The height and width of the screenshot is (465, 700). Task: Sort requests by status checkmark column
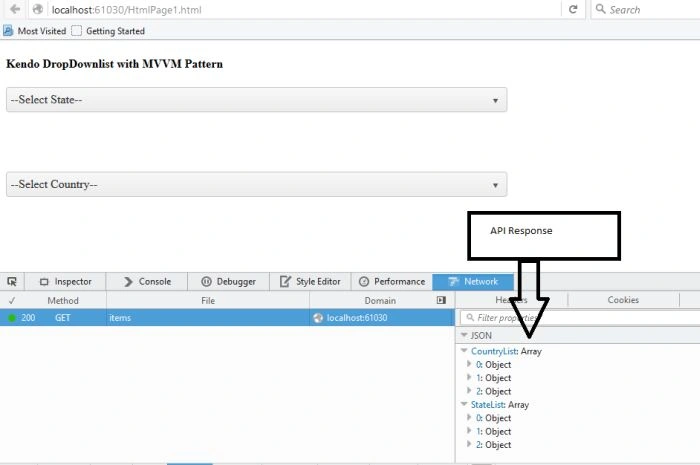(12, 301)
